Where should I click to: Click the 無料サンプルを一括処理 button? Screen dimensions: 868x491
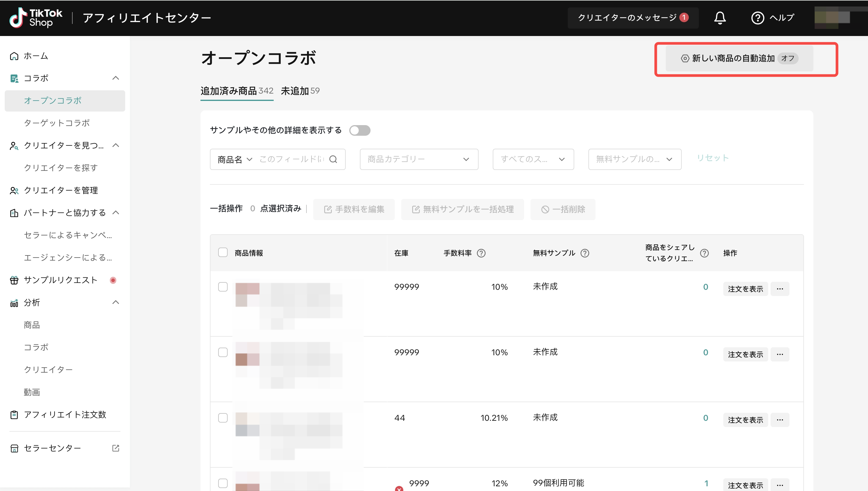[462, 210]
